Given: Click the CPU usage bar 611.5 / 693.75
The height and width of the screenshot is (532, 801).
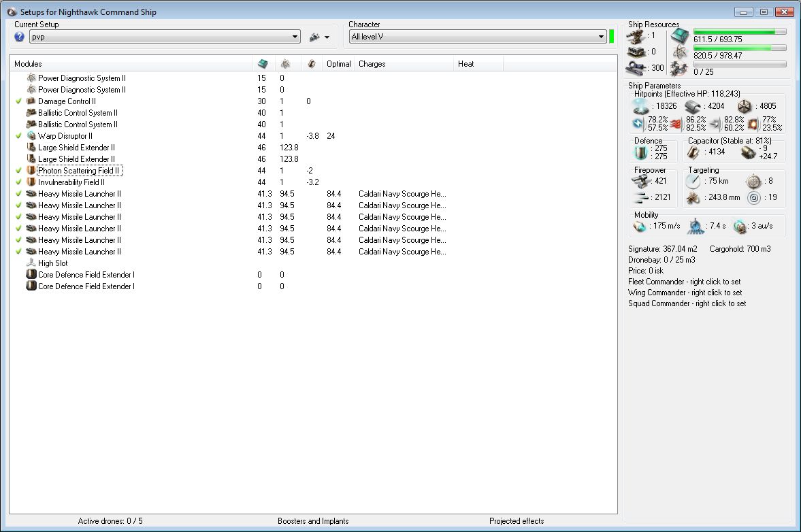Looking at the screenshot, I should (740, 32).
